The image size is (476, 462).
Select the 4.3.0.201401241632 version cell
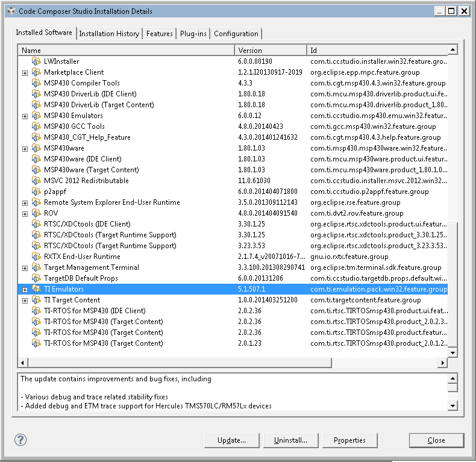[268, 137]
